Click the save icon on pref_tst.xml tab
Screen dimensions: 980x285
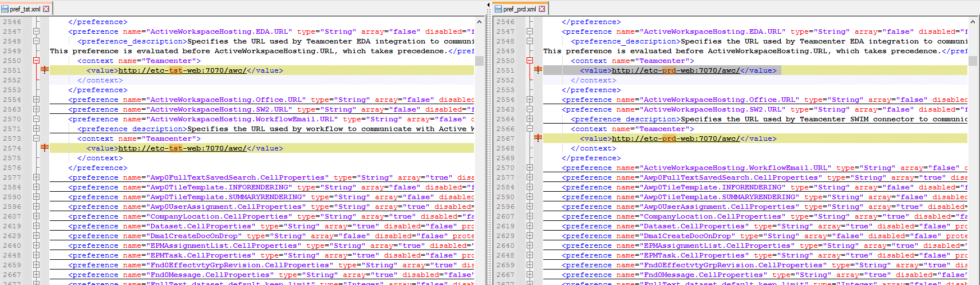pos(5,9)
